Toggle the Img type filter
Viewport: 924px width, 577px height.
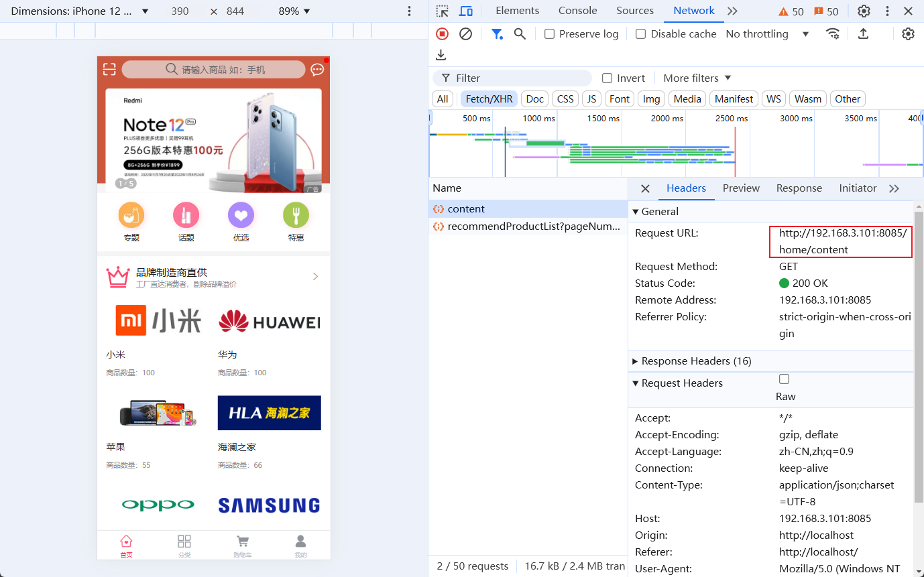(x=651, y=99)
